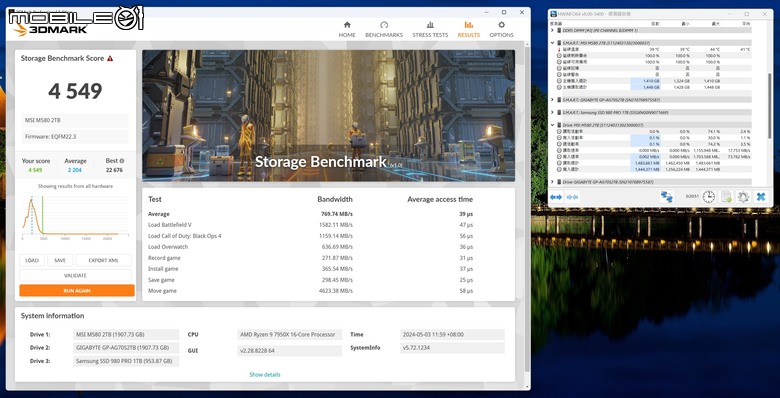Click AMD Ryzen 9 7950X CPU field
The height and width of the screenshot is (398, 780).
coord(290,334)
